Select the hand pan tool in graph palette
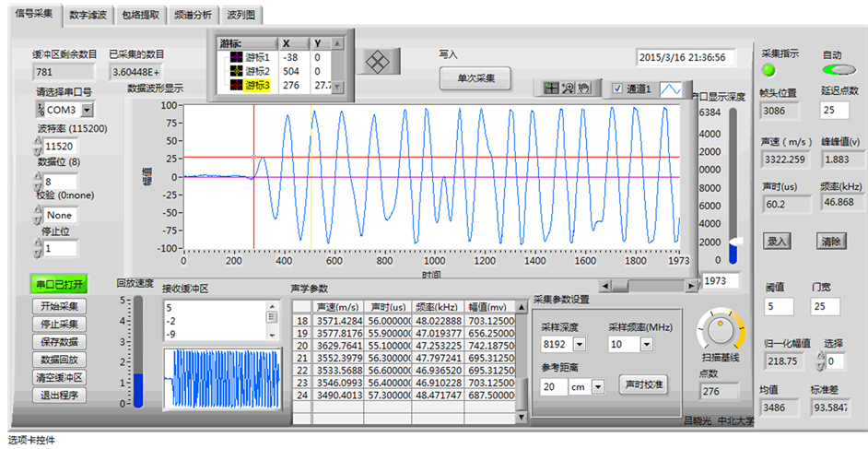This screenshot has width=868, height=449. pos(585,89)
